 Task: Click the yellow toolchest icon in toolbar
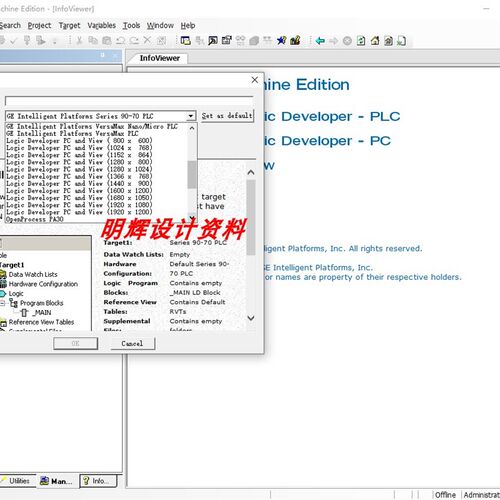[x=295, y=41]
